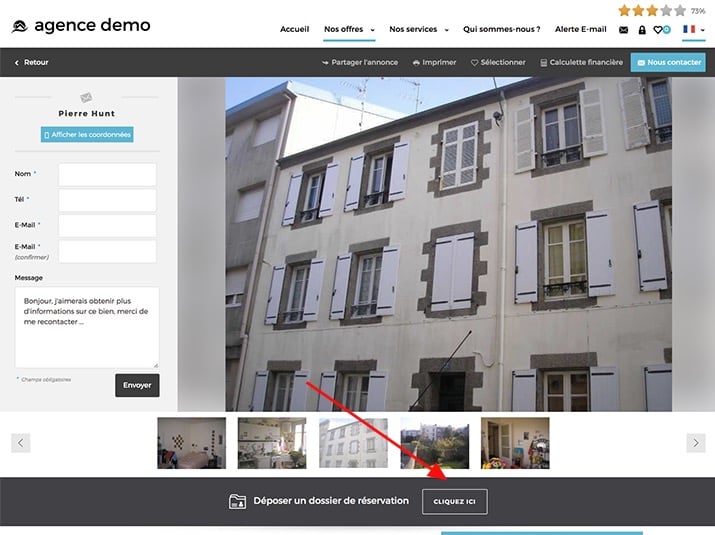Select the white building facade thumbnail

(x=353, y=443)
